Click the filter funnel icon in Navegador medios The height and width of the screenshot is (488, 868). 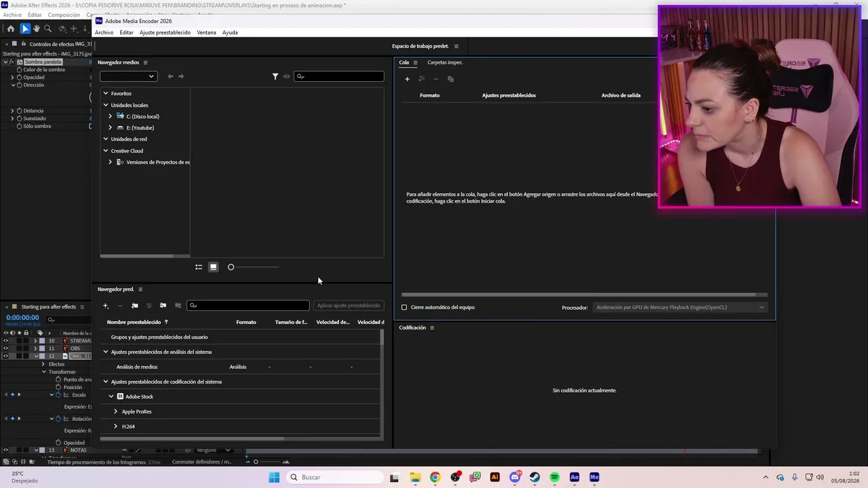click(275, 77)
